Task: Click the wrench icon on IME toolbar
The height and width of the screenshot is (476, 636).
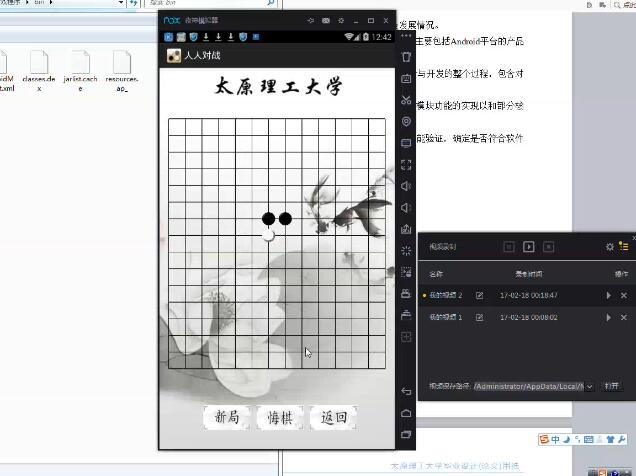Action: [x=622, y=439]
